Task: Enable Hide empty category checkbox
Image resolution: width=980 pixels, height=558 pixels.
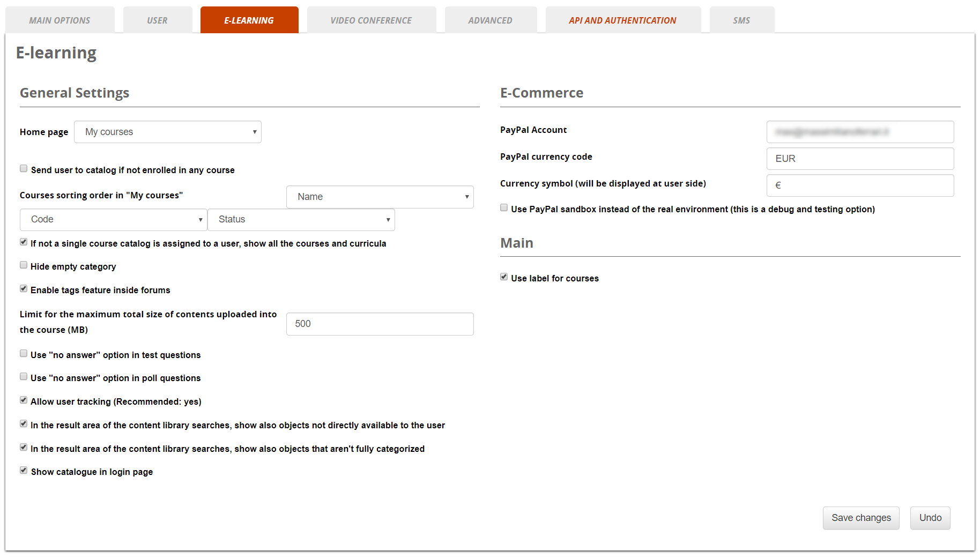Action: click(x=24, y=265)
